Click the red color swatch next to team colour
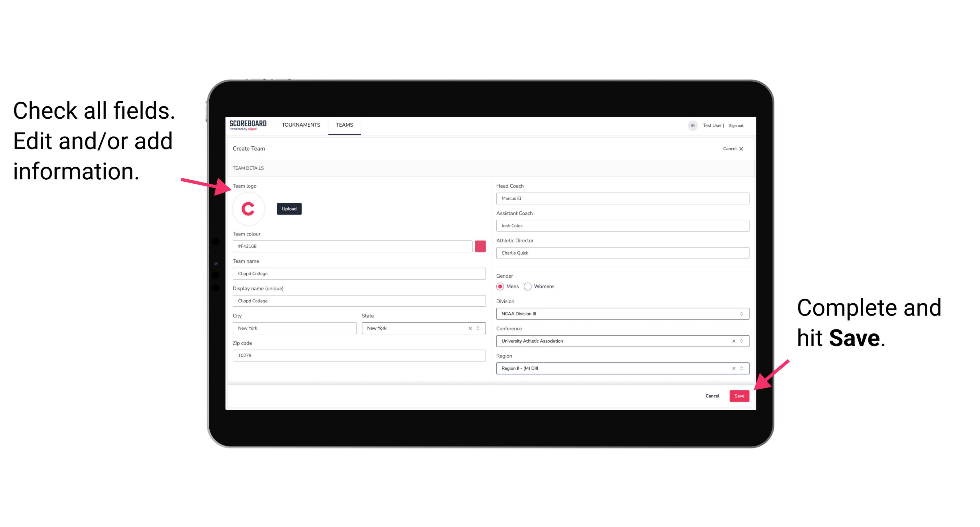Image resolution: width=980 pixels, height=527 pixels. (482, 246)
